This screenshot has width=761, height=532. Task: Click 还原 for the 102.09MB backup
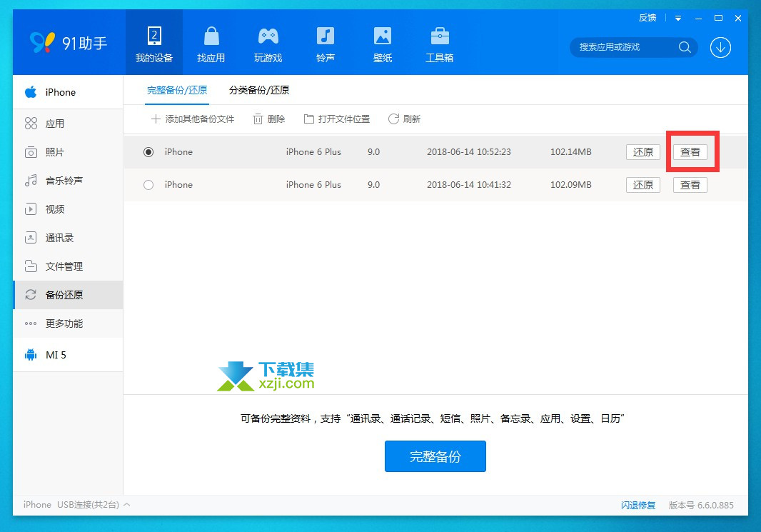pyautogui.click(x=643, y=185)
